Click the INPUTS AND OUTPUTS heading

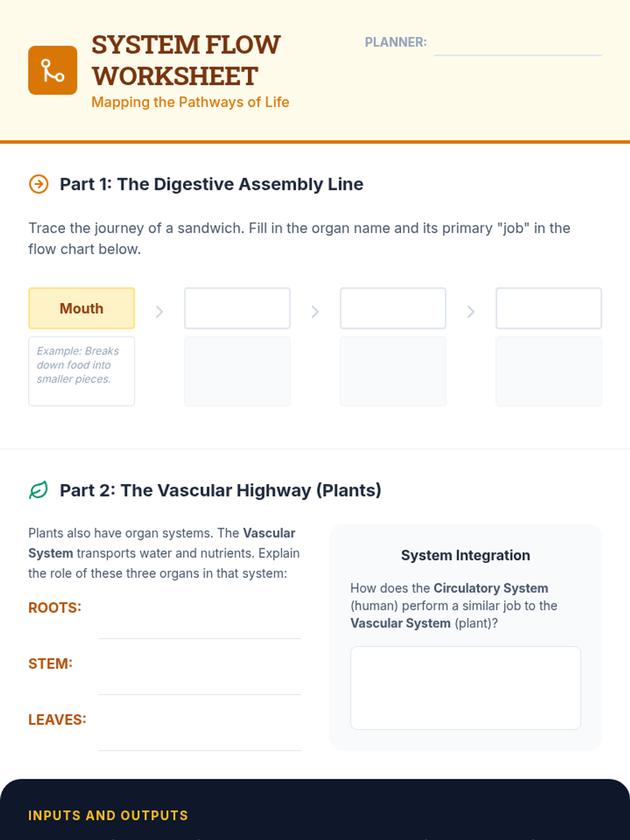tap(108, 815)
